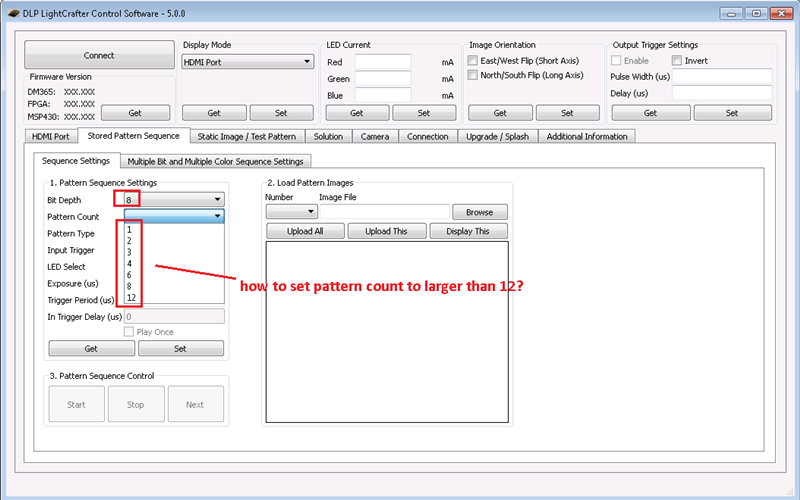
Task: Select the Sequence Settings sub-tab
Action: [76, 161]
